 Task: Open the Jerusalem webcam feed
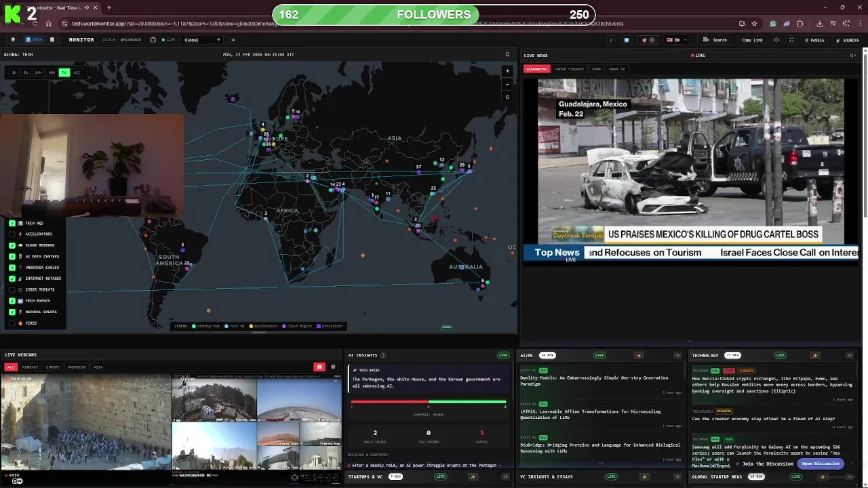click(86, 422)
